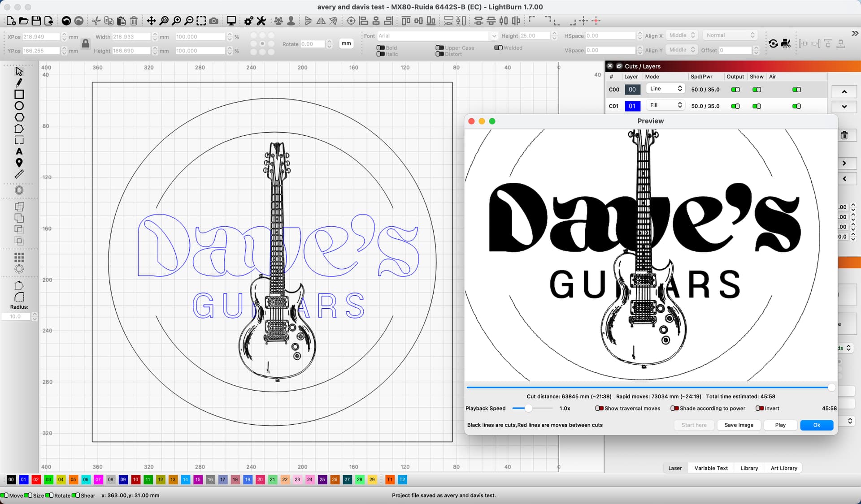Click the Save Image button

739,425
